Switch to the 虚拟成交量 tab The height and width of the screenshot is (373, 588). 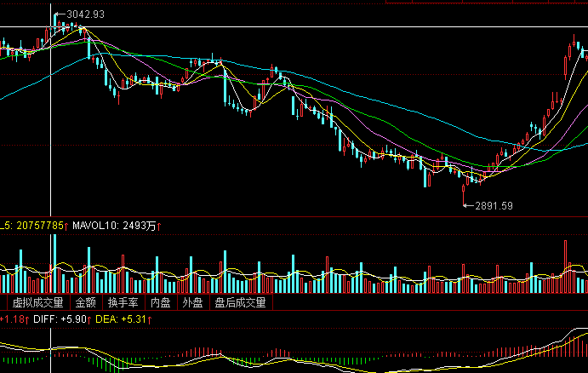tap(37, 302)
